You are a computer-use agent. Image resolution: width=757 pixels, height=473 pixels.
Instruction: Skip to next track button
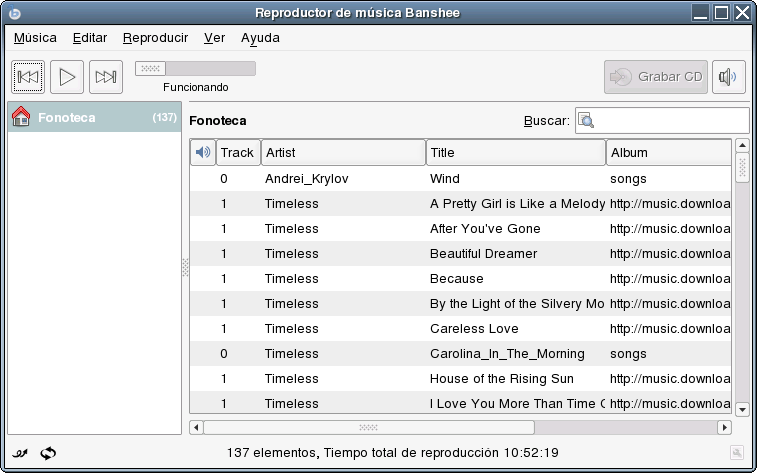coord(106,77)
